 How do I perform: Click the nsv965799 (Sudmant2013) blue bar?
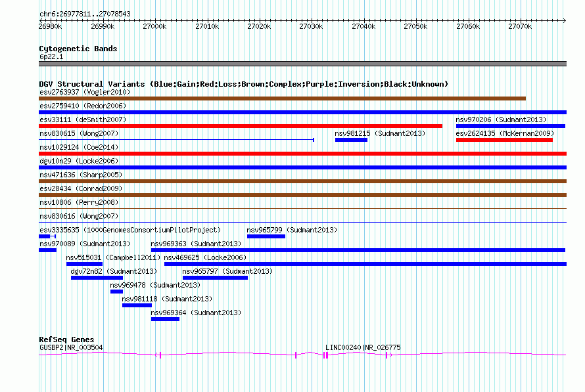click(266, 236)
